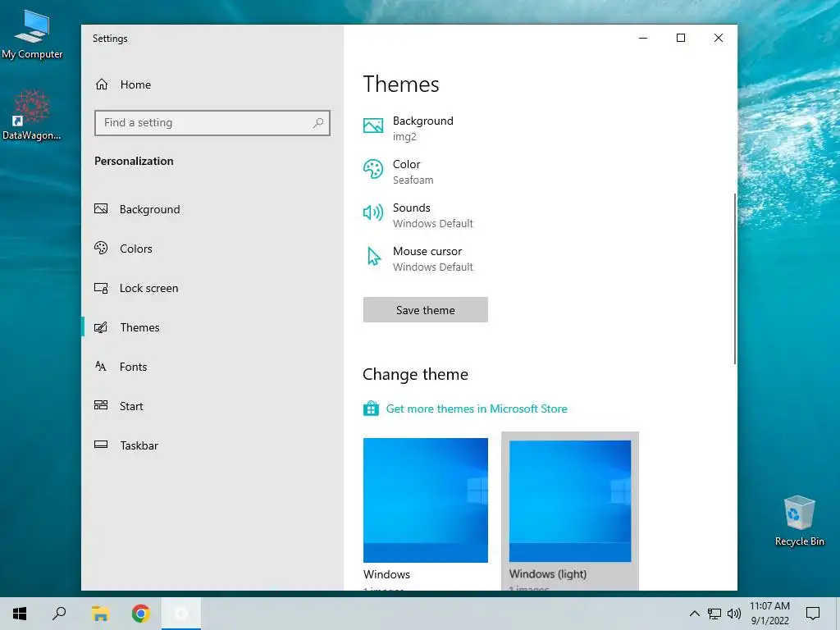840x630 pixels.
Task: Select the Lock screen icon in sidebar
Action: 101,288
